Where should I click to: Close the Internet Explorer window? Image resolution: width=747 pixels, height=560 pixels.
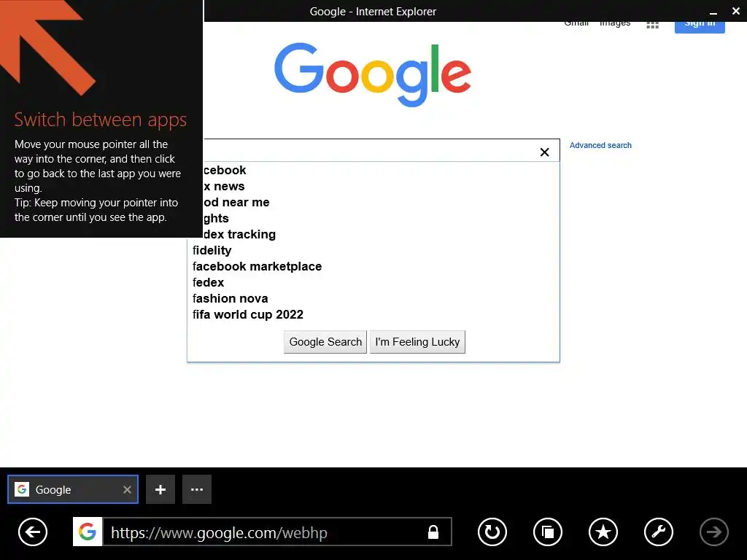point(736,11)
